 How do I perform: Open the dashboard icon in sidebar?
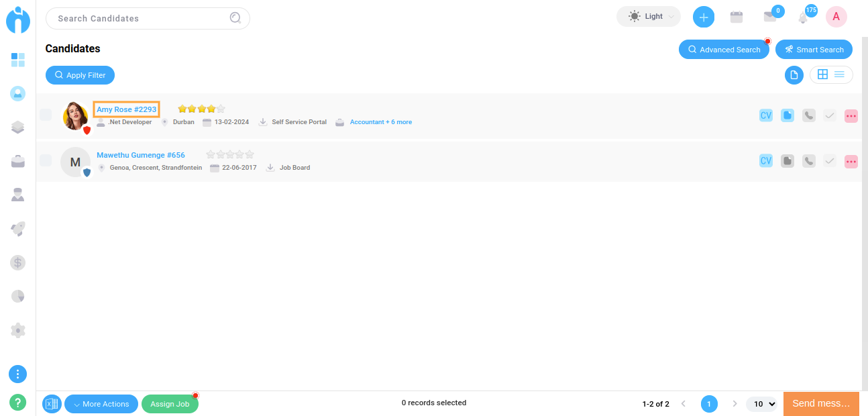pos(18,60)
